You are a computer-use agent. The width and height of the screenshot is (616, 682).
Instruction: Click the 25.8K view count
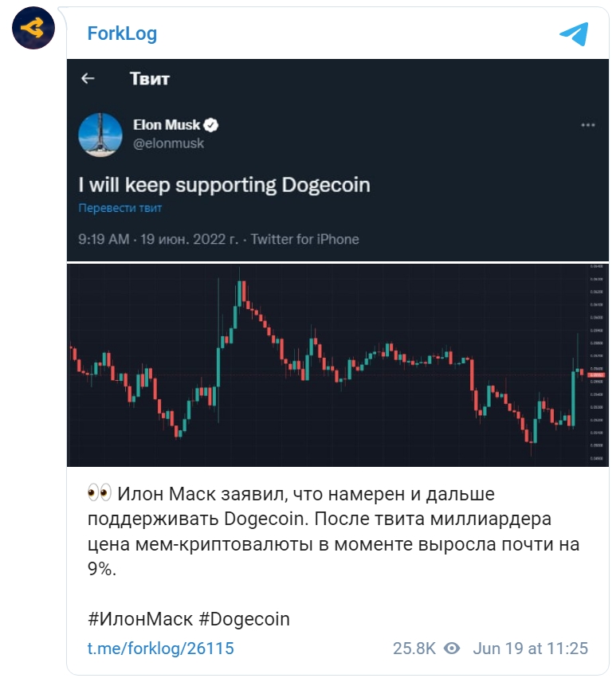point(414,648)
